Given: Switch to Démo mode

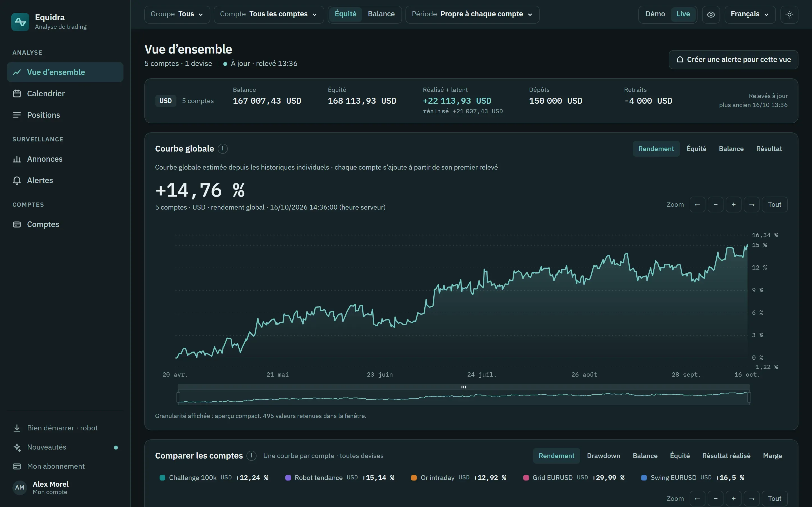Looking at the screenshot, I should (x=655, y=14).
